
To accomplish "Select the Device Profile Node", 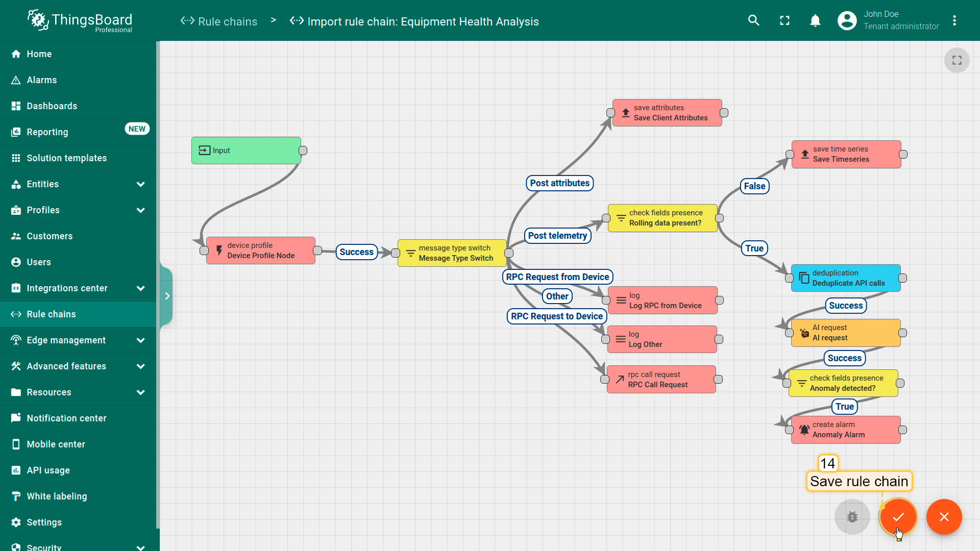I will coord(261,251).
